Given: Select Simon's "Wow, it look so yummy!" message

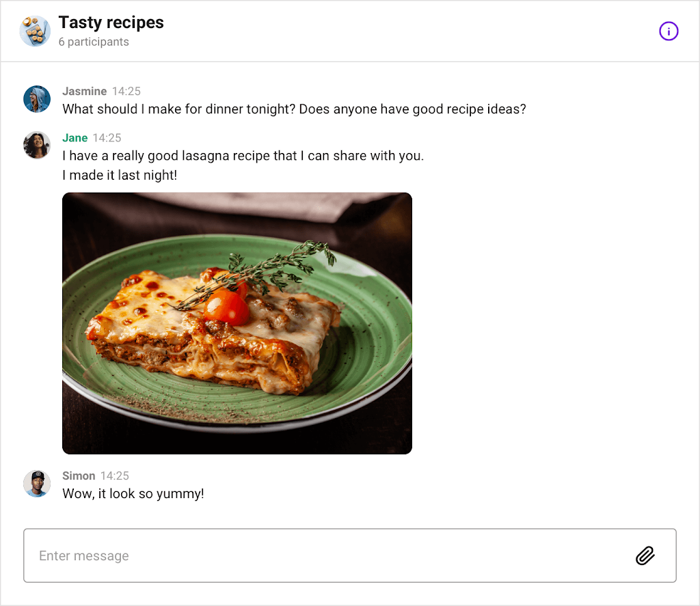Looking at the screenshot, I should (133, 494).
